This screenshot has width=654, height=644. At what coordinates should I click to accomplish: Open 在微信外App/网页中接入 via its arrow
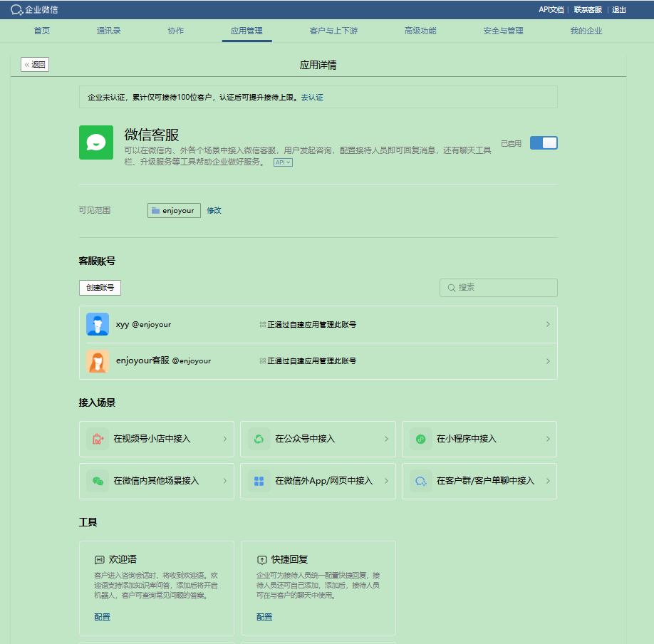(386, 481)
